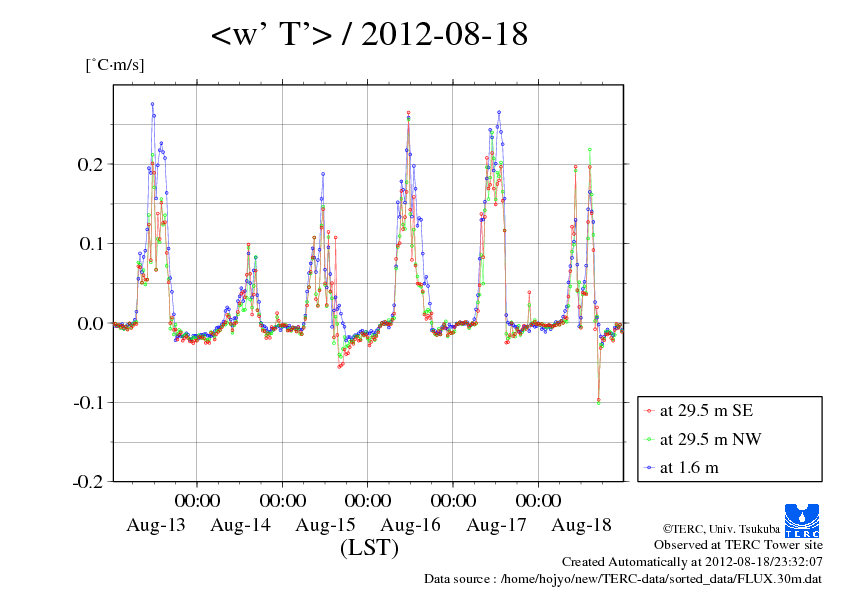Click the legend entry 'at 29.5 m NW'
842x595 pixels.
(710, 439)
